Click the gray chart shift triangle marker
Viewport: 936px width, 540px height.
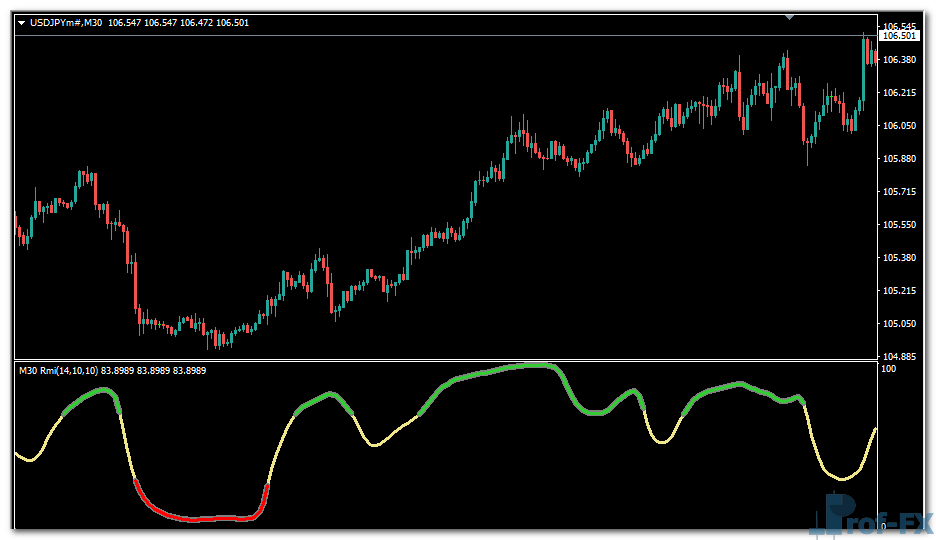pyautogui.click(x=791, y=16)
